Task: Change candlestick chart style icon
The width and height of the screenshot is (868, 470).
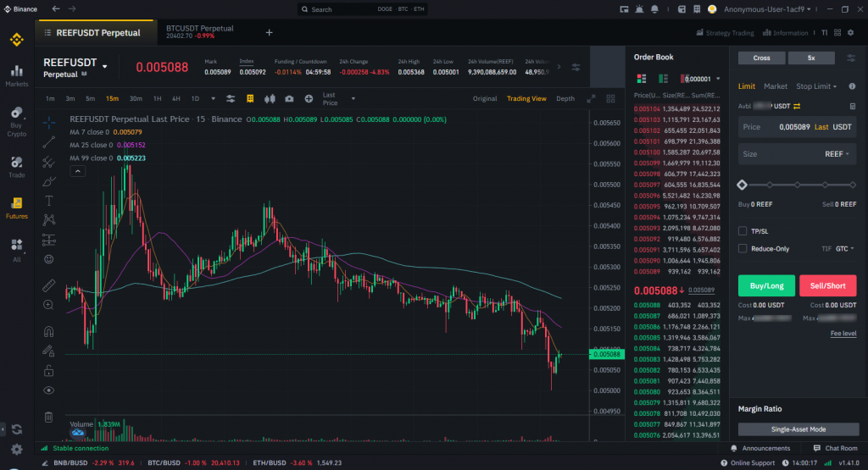Action: pyautogui.click(x=270, y=98)
